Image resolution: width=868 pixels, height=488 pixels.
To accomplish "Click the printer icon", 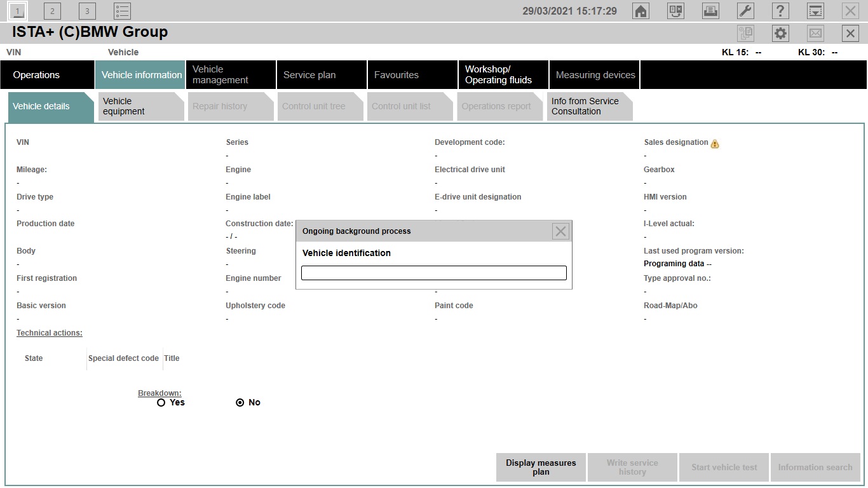I will pos(710,11).
